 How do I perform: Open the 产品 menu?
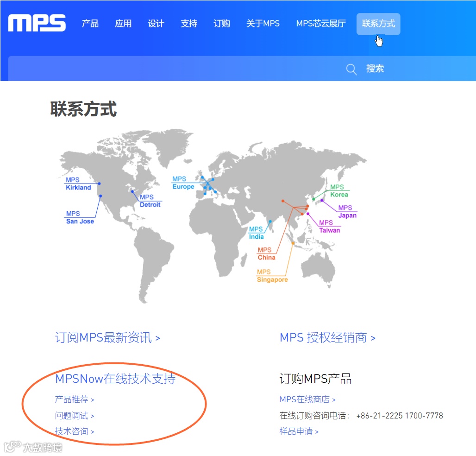(90, 23)
